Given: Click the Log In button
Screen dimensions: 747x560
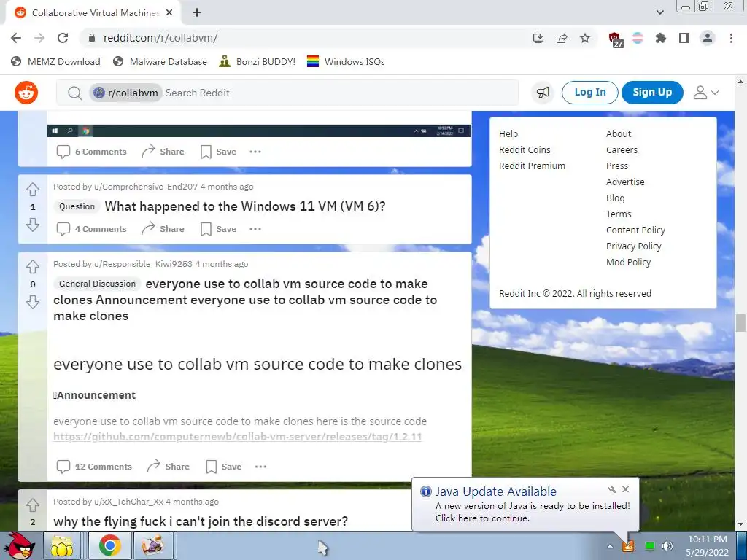Looking at the screenshot, I should [589, 93].
